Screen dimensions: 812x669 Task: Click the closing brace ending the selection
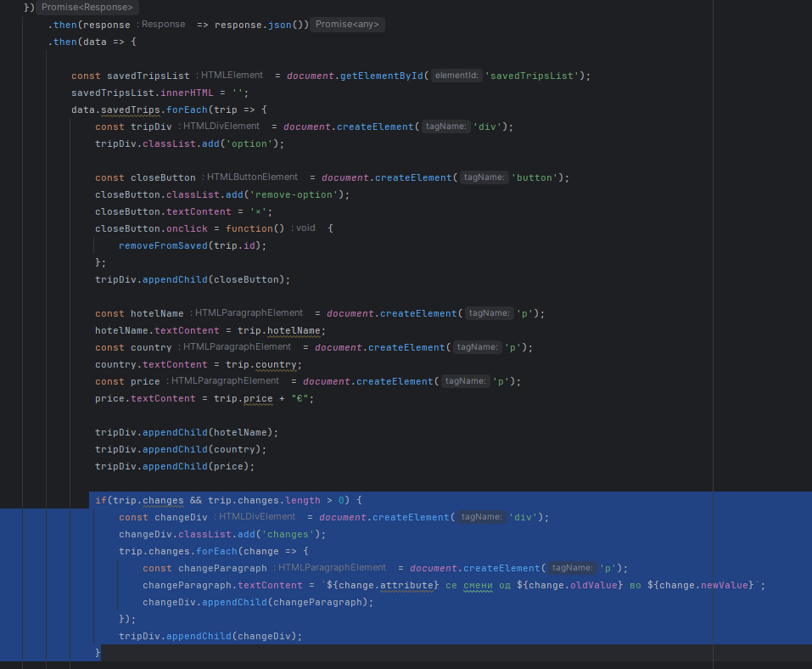[98, 653]
